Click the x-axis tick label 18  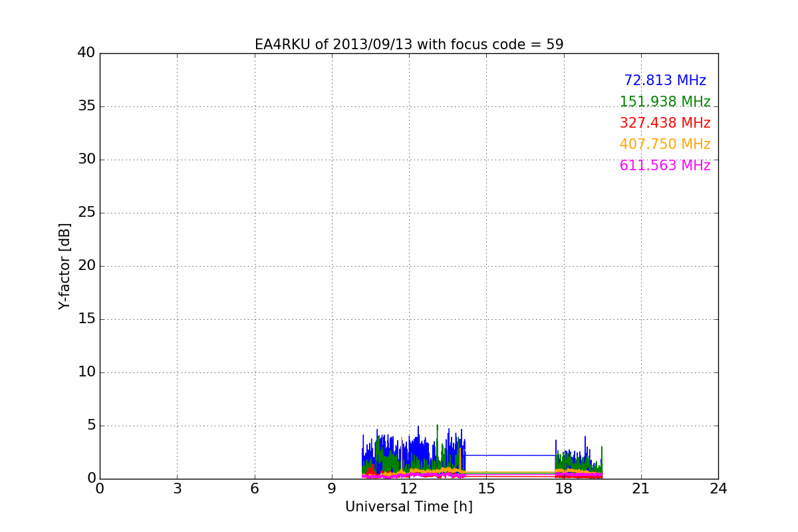(x=564, y=488)
